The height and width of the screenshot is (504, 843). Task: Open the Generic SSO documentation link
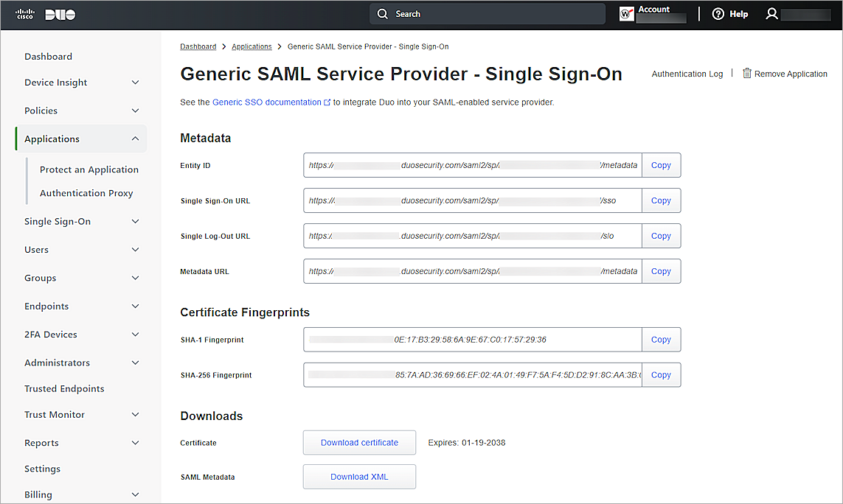pyautogui.click(x=266, y=102)
